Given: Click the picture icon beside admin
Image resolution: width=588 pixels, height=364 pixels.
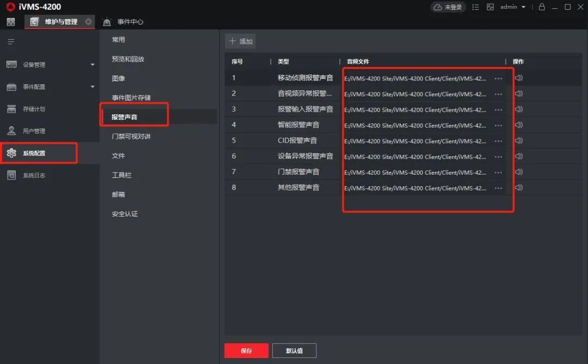Looking at the screenshot, I should 490,7.
